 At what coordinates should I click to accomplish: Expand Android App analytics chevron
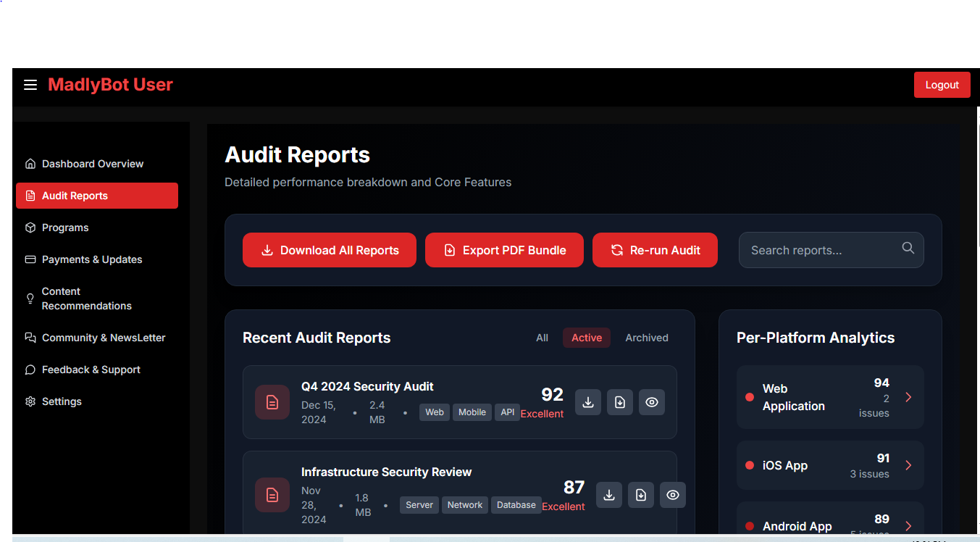pos(908,526)
